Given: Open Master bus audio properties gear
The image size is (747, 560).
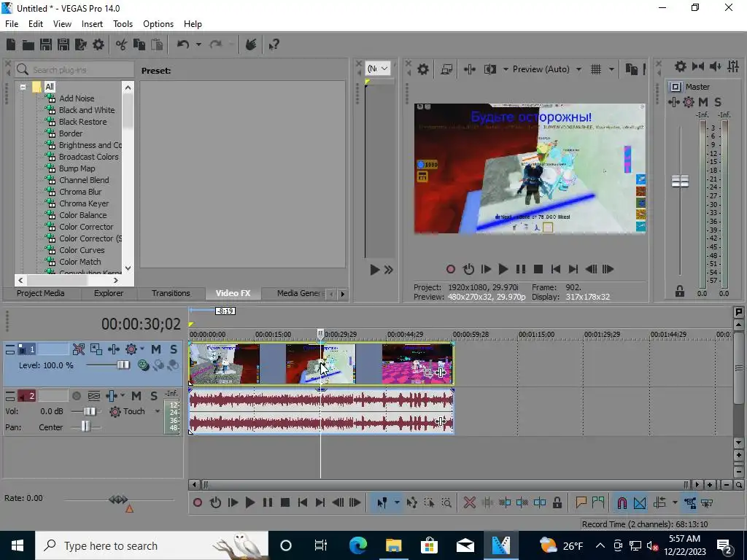Looking at the screenshot, I should point(681,66).
